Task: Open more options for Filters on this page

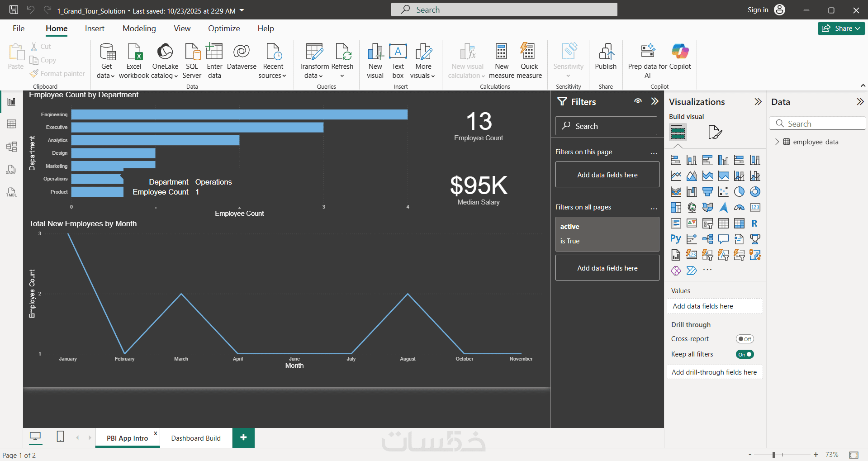Action: click(654, 153)
